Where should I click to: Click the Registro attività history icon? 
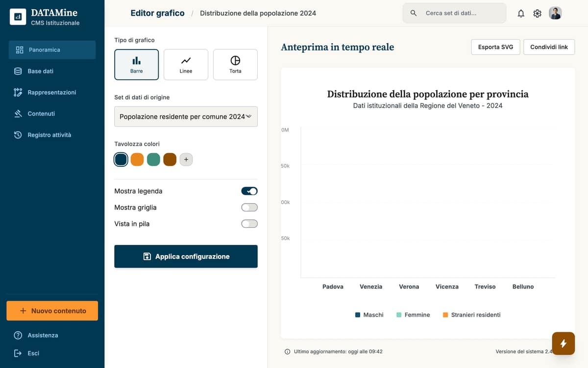pos(18,135)
